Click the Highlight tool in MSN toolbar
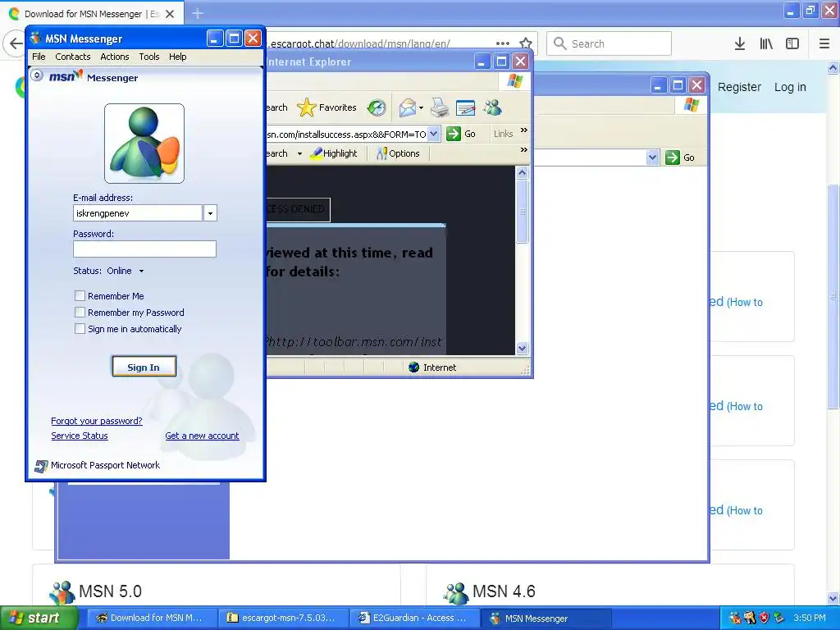 coord(335,153)
